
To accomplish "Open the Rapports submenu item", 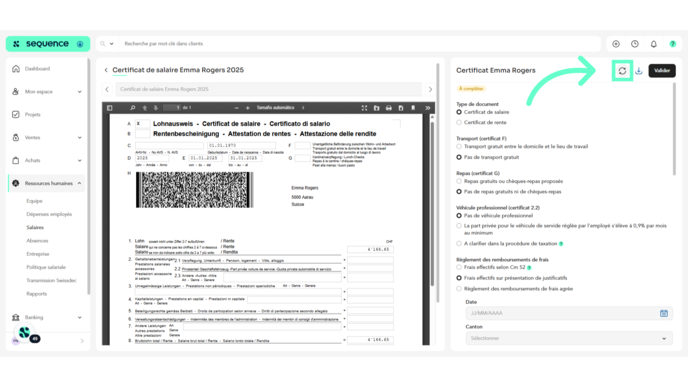I will (36, 294).
